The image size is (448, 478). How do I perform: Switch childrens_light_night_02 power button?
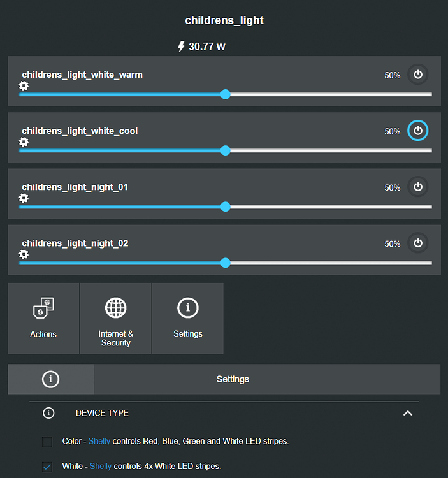[418, 243]
